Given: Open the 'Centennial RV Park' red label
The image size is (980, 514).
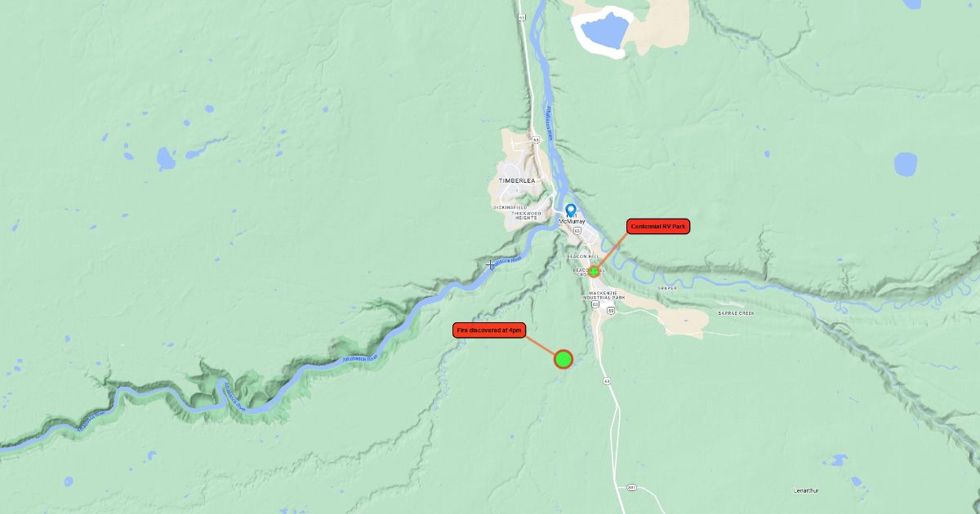Looking at the screenshot, I should click(658, 226).
